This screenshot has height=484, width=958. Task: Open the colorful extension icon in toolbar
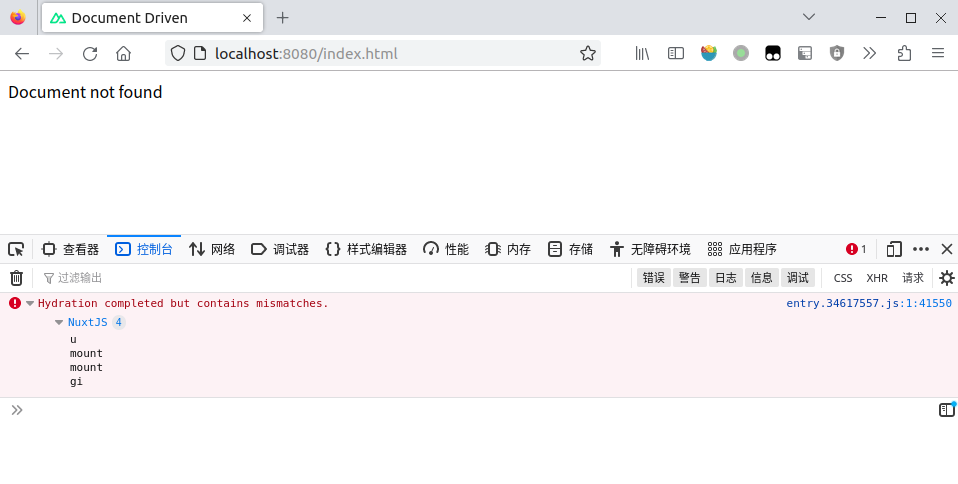(709, 54)
